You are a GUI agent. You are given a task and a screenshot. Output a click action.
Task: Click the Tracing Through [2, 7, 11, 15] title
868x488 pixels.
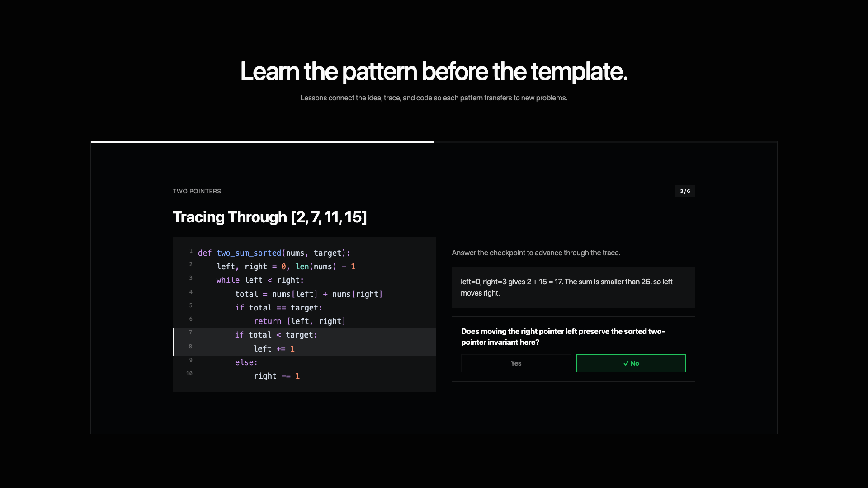[270, 217]
